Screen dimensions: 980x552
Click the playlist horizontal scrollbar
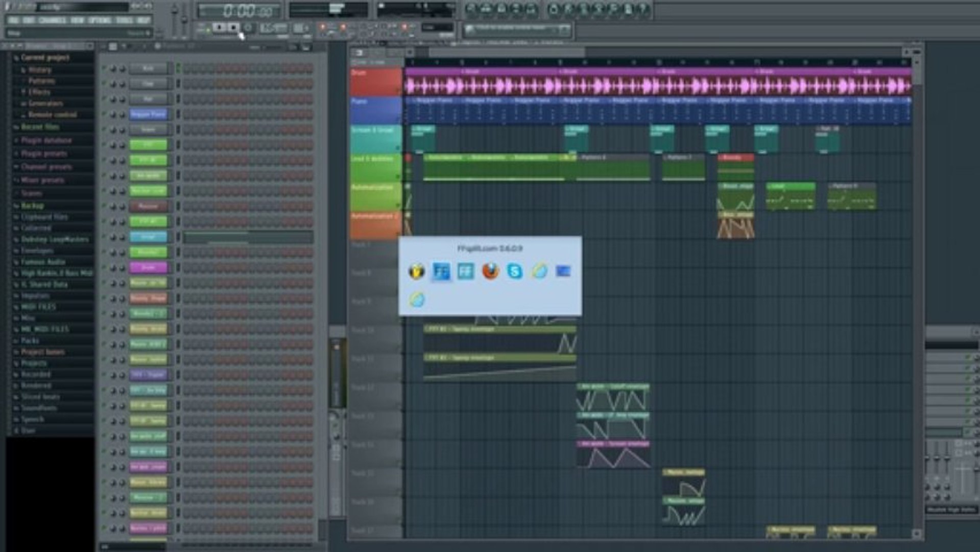point(507,53)
